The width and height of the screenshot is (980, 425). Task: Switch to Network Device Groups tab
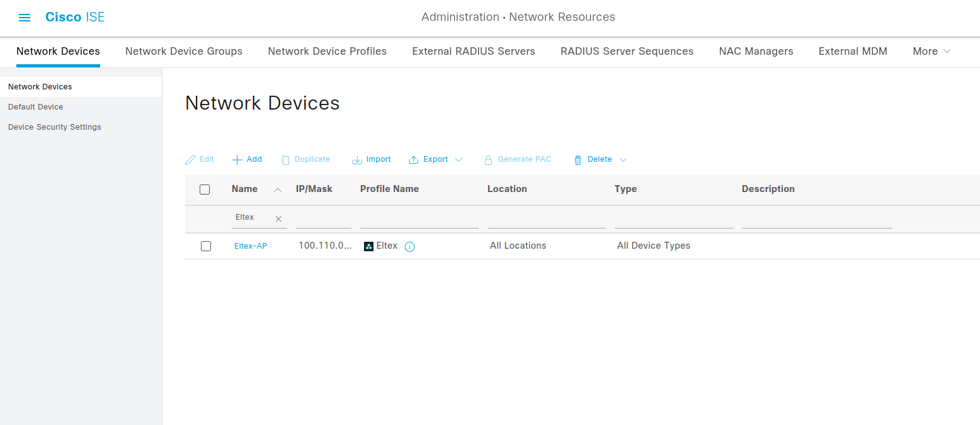(x=184, y=52)
